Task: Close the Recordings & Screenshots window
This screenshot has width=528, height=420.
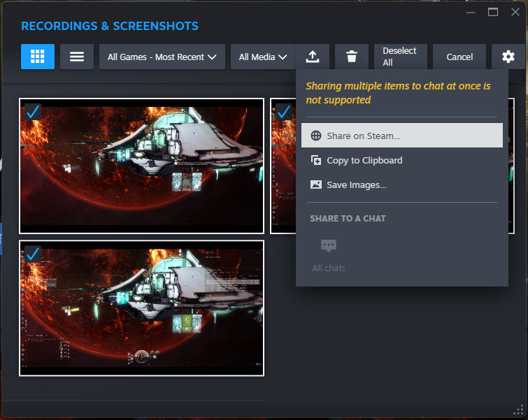Action: click(x=515, y=13)
